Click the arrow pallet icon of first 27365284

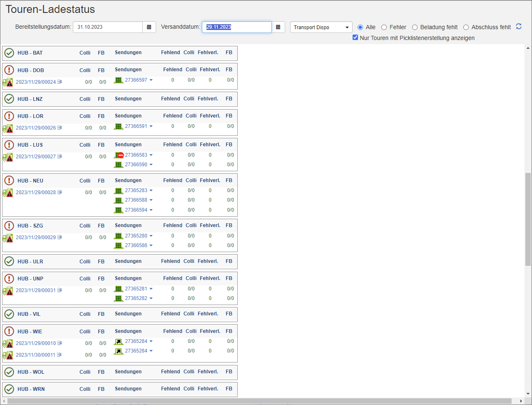coord(119,341)
